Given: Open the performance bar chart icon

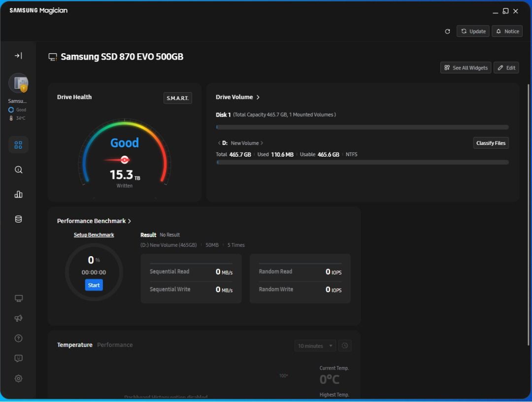Looking at the screenshot, I should pyautogui.click(x=18, y=195).
